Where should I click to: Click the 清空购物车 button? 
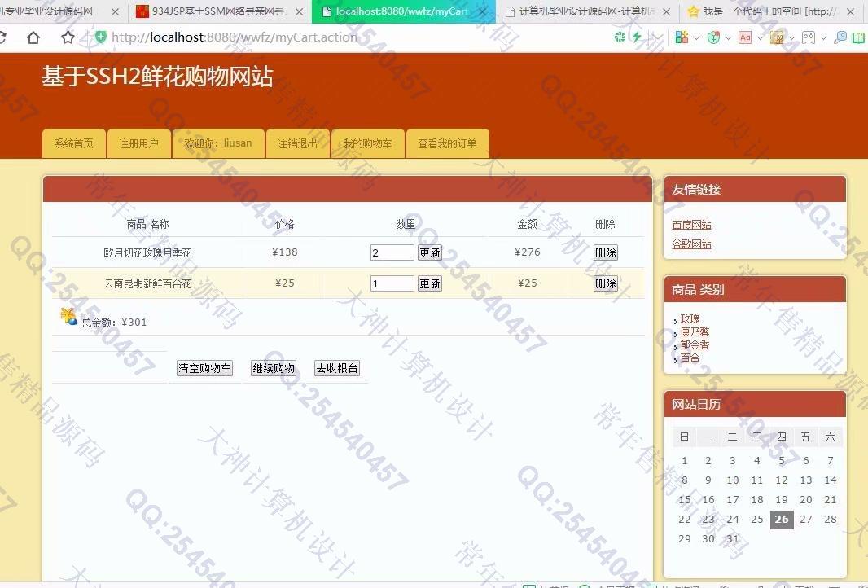205,368
